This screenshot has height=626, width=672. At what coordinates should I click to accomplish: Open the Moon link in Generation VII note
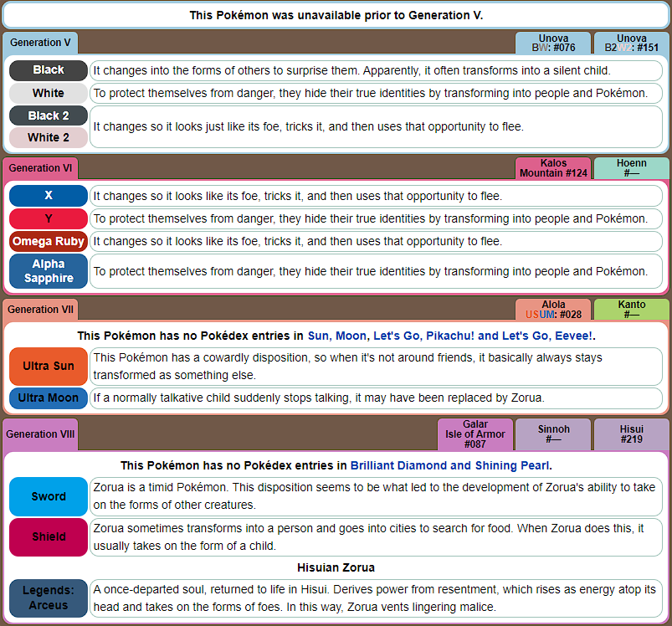pyautogui.click(x=351, y=336)
